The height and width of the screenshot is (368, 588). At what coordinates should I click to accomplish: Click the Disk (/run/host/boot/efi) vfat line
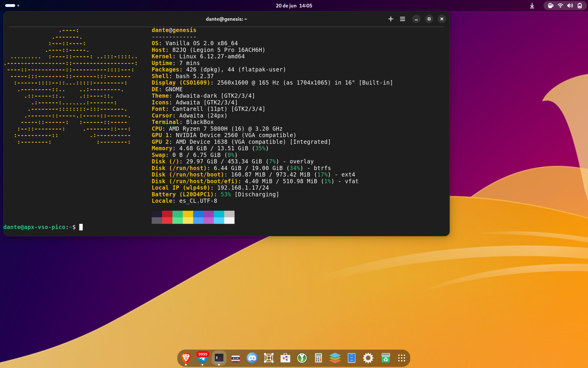255,181
